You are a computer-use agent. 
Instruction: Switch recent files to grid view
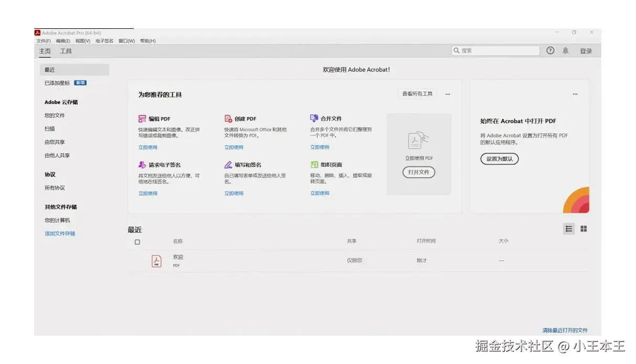(583, 229)
